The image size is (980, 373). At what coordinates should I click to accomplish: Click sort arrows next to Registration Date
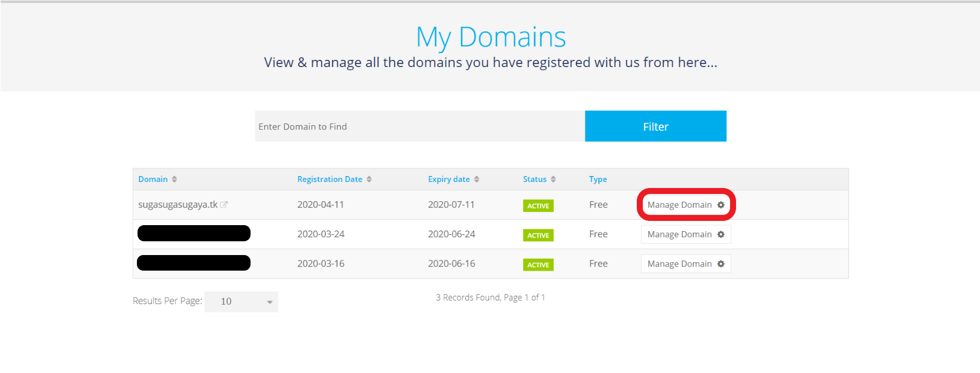(x=369, y=179)
